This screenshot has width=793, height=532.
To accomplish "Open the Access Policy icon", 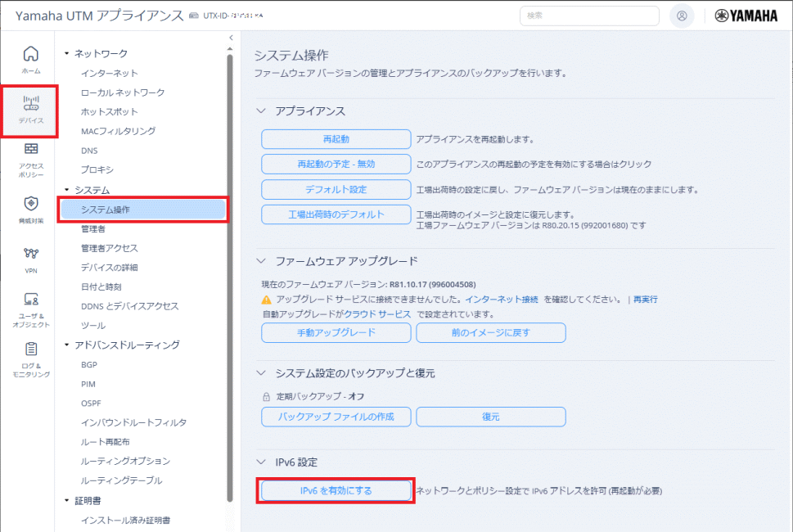I will [31, 151].
